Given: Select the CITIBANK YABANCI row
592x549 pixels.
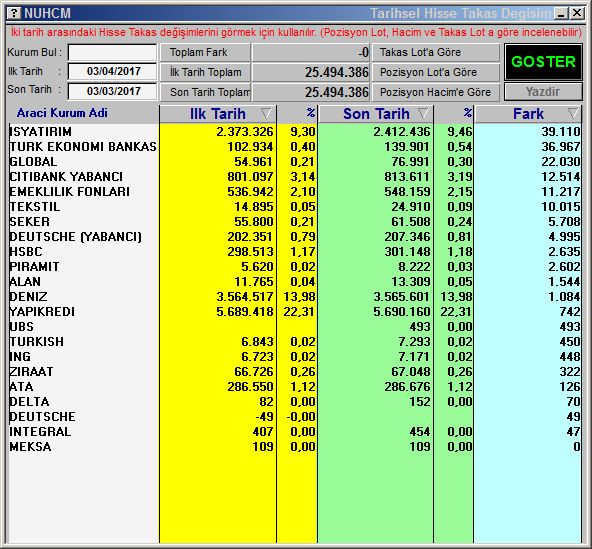Looking at the screenshot, I should point(295,177).
